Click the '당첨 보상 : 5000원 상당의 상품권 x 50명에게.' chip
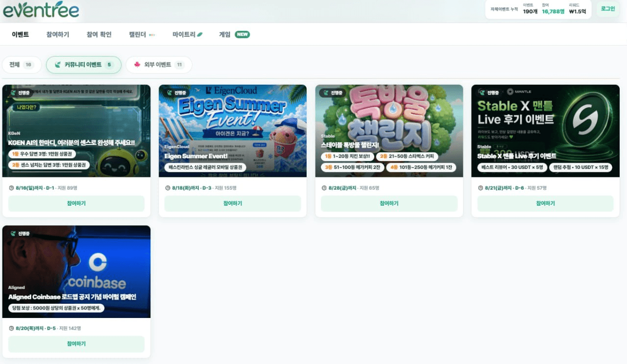 pos(56,308)
